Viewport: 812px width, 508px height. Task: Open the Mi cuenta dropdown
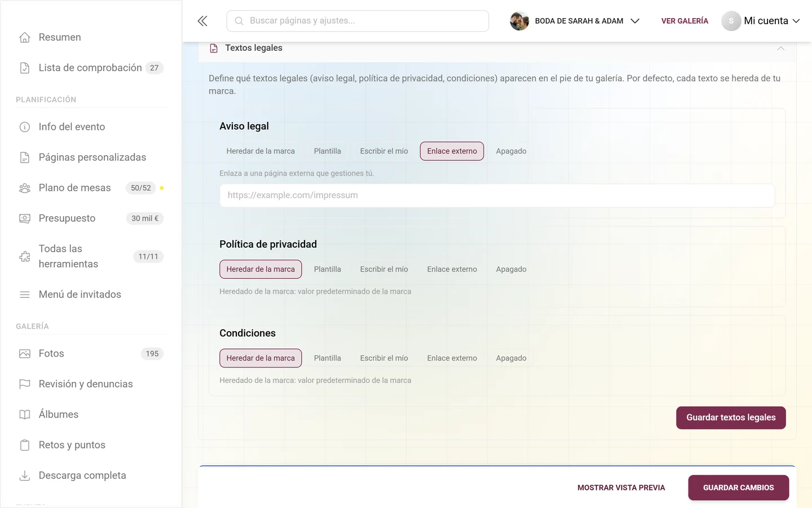coord(761,21)
